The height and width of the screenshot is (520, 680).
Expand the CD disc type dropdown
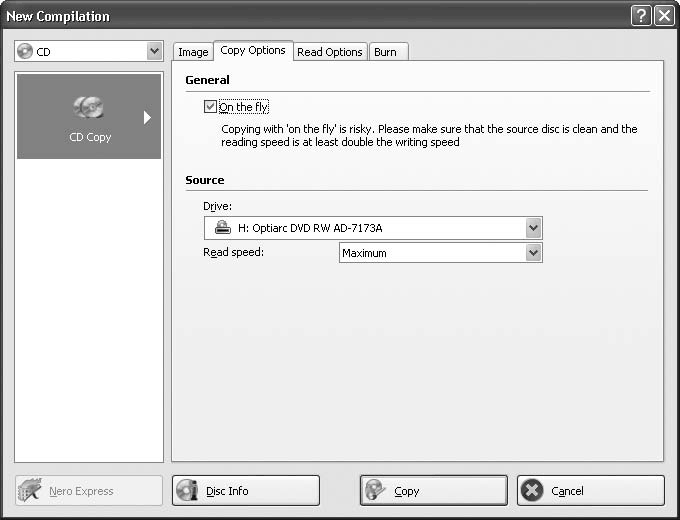point(154,51)
